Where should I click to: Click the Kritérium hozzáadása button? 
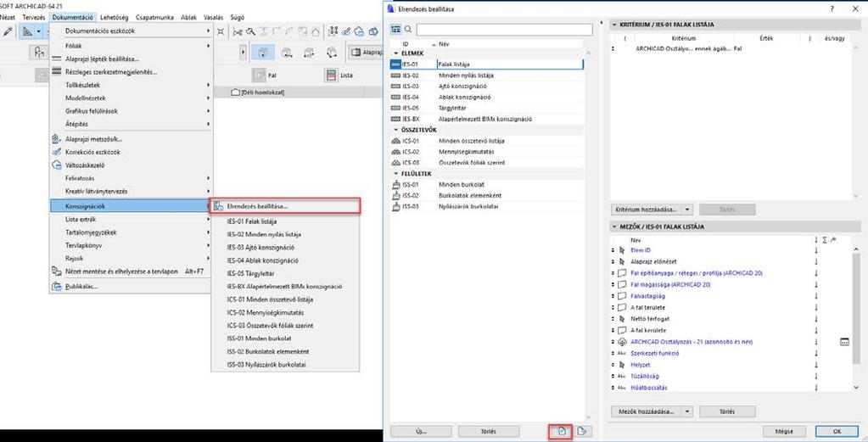click(646, 210)
